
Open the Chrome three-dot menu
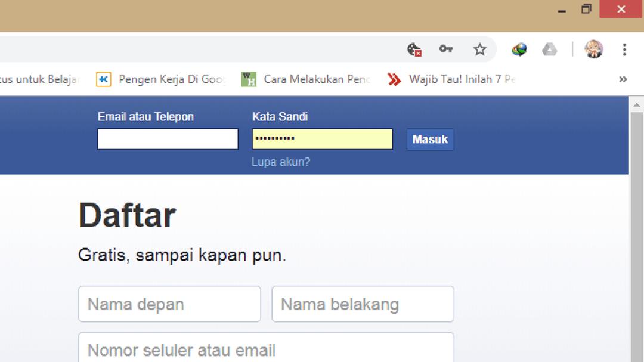click(x=624, y=49)
